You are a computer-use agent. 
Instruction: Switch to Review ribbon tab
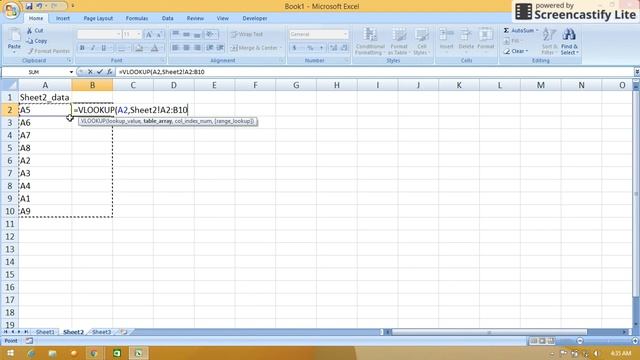point(195,18)
